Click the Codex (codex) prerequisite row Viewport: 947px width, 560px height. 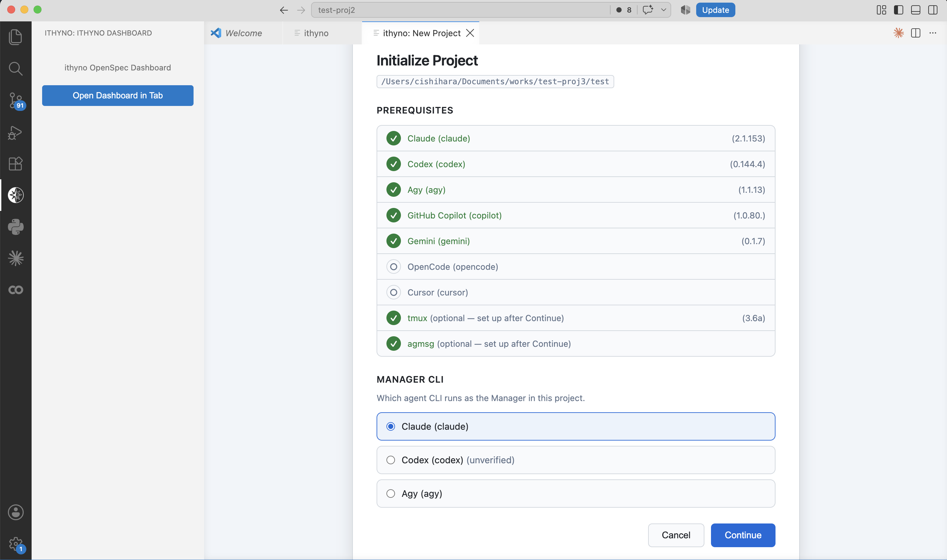pos(576,164)
